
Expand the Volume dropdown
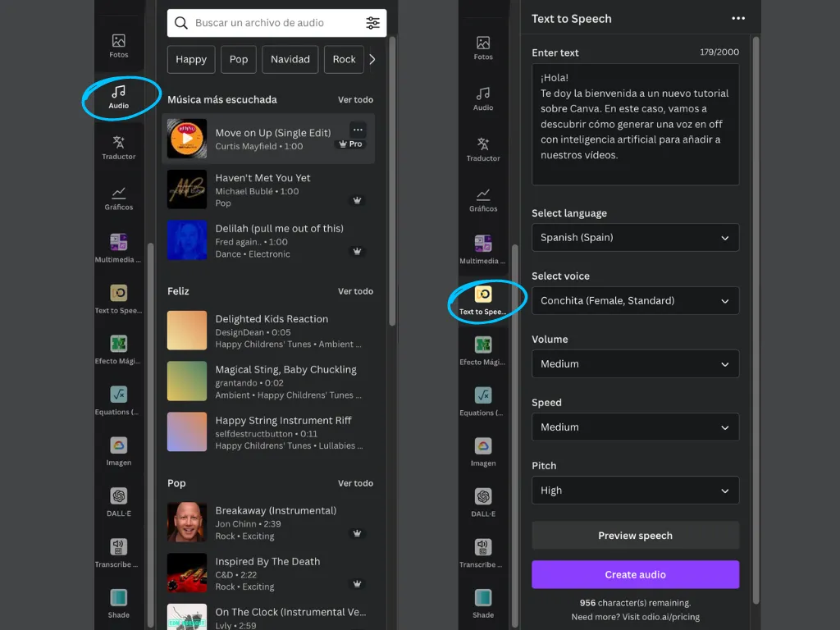tap(636, 363)
